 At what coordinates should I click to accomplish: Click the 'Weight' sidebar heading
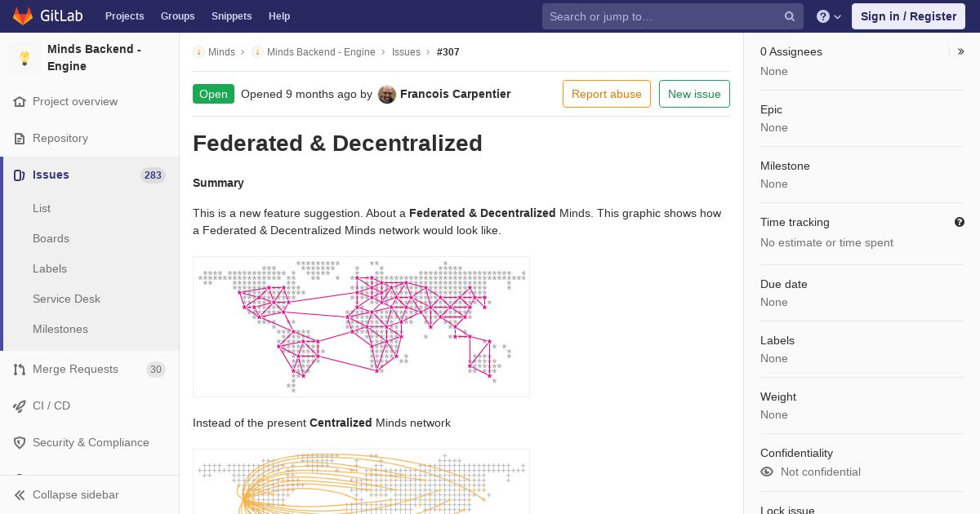[778, 397]
